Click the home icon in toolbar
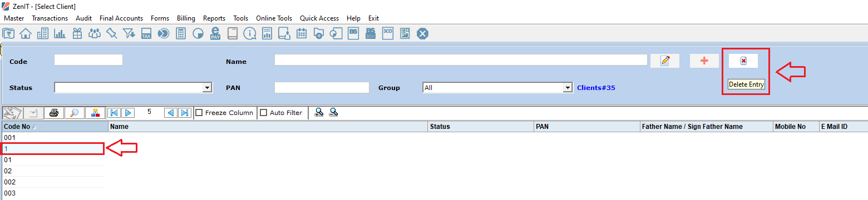Viewport: 868px width, 200px height. click(x=25, y=34)
